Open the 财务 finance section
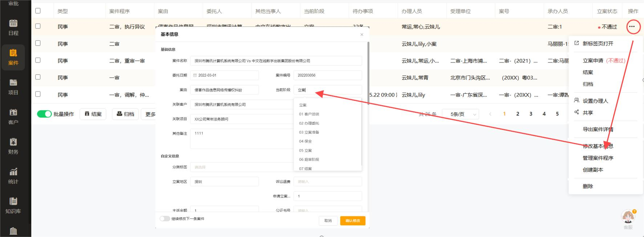Image resolution: width=644 pixels, height=237 pixels. [x=13, y=146]
